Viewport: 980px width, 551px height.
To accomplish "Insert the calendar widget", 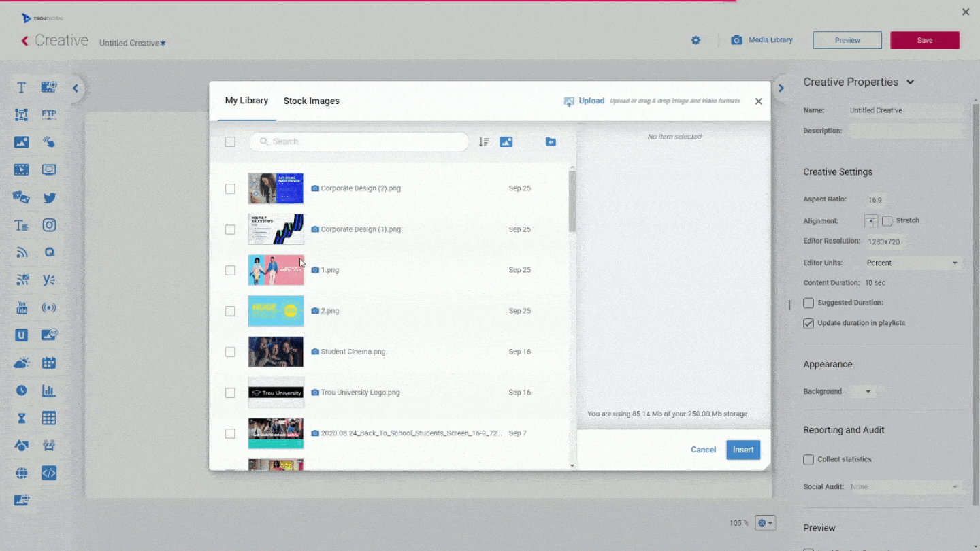I will click(49, 363).
